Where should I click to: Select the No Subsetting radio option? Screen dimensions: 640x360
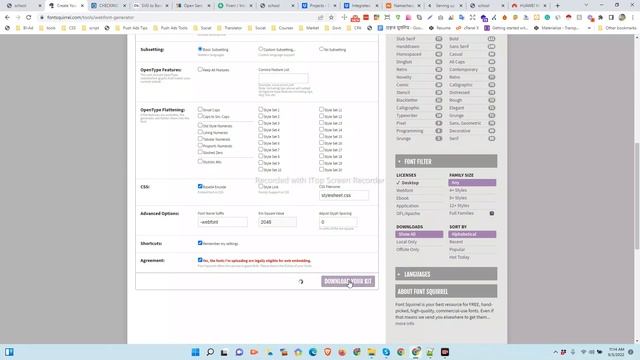click(321, 49)
